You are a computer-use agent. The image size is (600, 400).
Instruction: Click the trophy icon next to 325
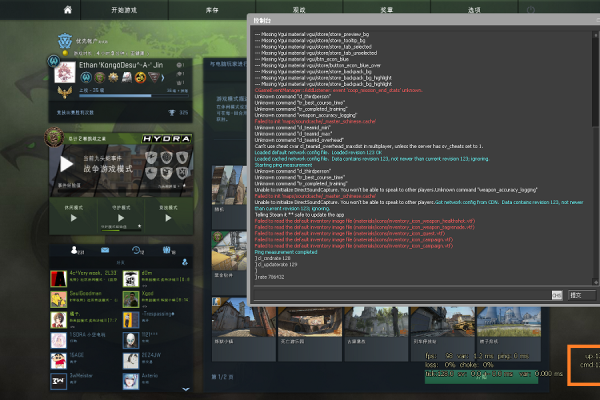[172, 113]
